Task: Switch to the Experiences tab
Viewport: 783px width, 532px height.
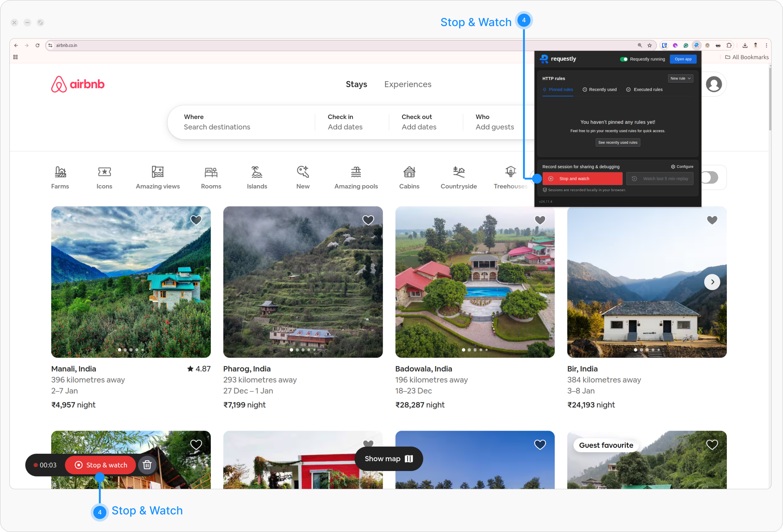Action: click(408, 84)
